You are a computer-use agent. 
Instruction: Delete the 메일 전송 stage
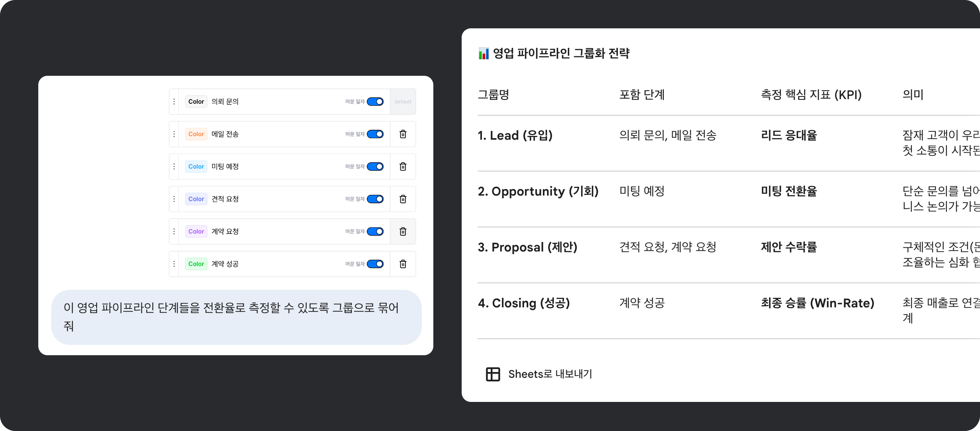pyautogui.click(x=403, y=134)
